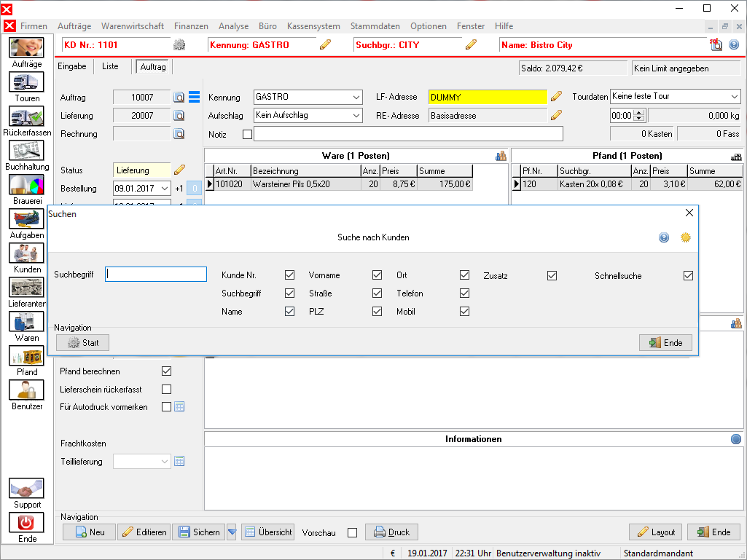Increase time 00:00 with spinner up

(x=639, y=112)
